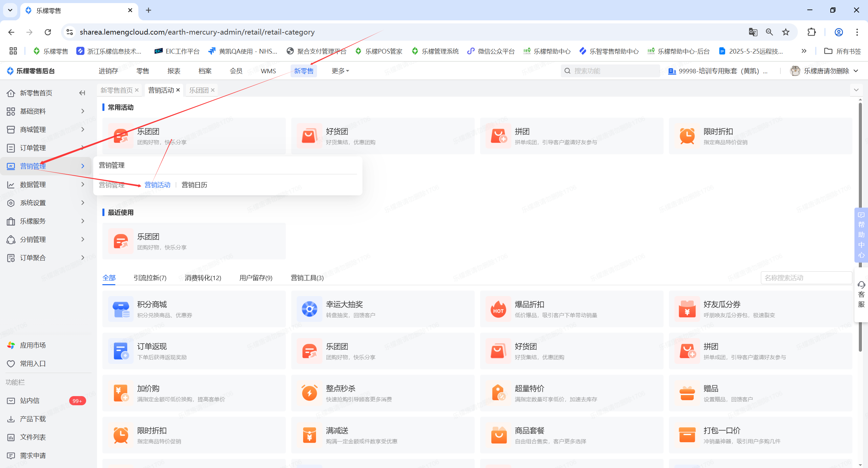Viewport: 868px width, 468px height.
Task: Open 商品套餐 bag icon
Action: [498, 435]
